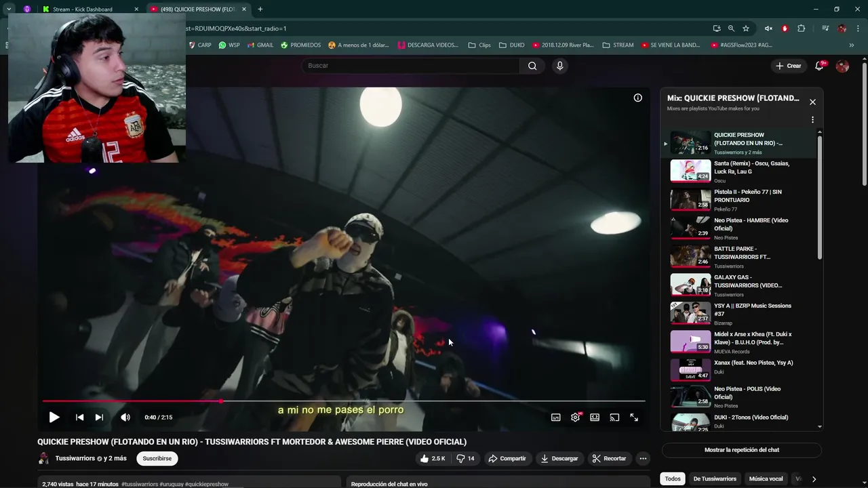Open browser zoom magnifier icon
The height and width of the screenshot is (488, 868).
coord(731,28)
